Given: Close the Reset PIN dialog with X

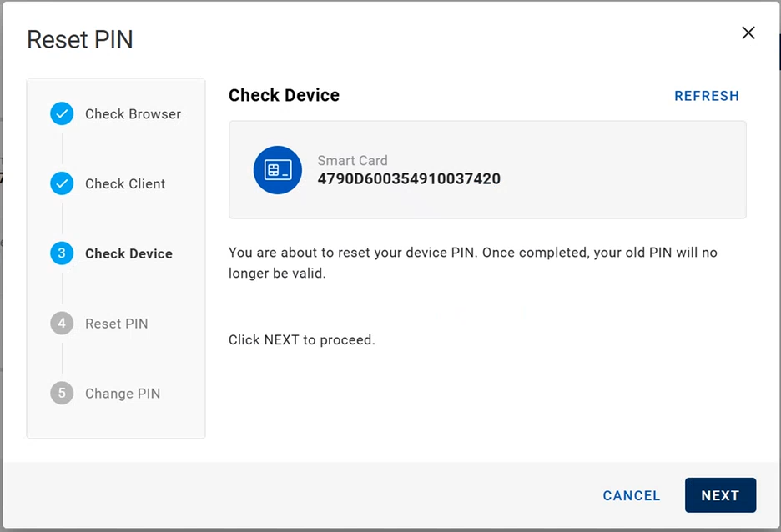Looking at the screenshot, I should [x=748, y=33].
